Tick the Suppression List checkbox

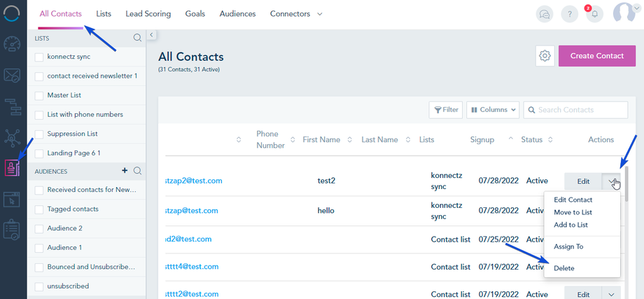(x=39, y=134)
